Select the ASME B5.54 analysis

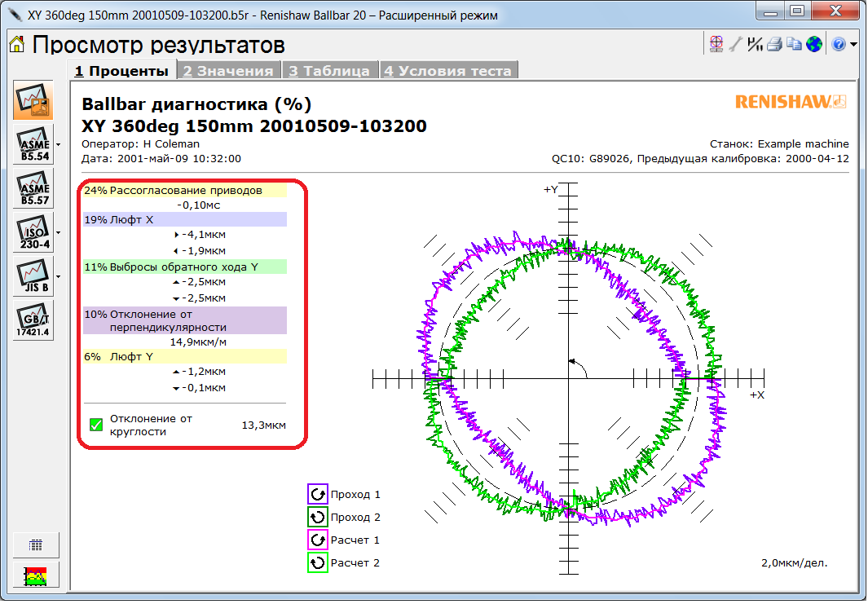33,144
